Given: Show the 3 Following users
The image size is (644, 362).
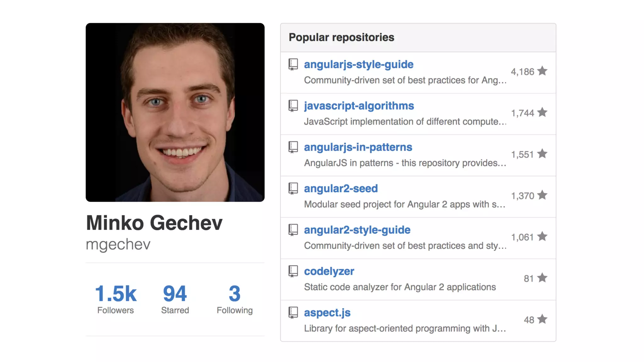Looking at the screenshot, I should tap(235, 299).
